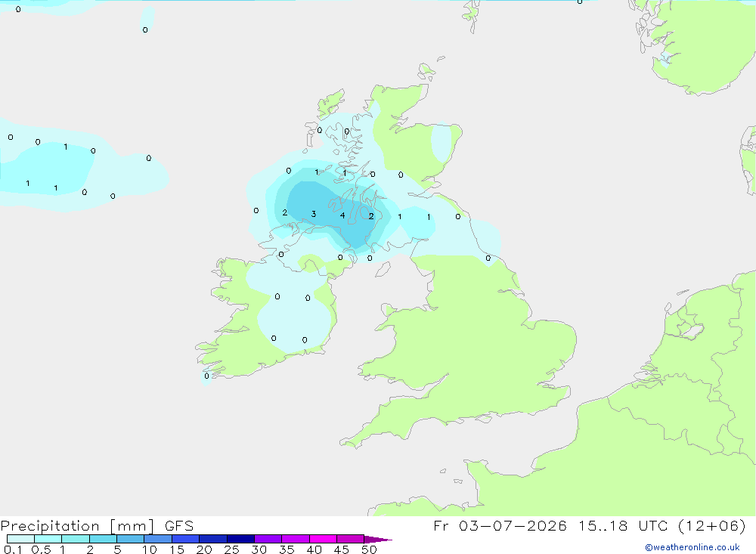This screenshot has width=756, height=554.
Task: Click the '30' legend tick label
Action: pyautogui.click(x=259, y=549)
